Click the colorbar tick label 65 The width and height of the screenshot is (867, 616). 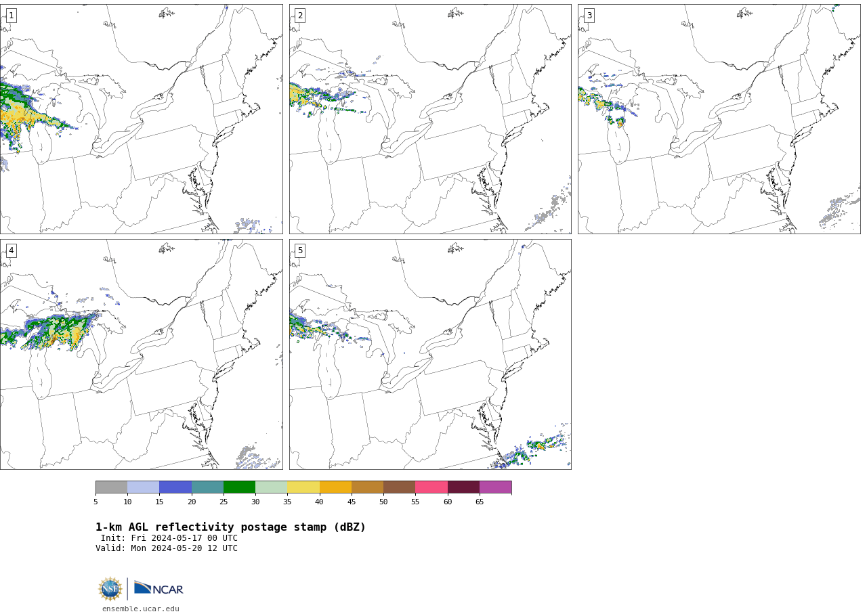[x=480, y=502]
